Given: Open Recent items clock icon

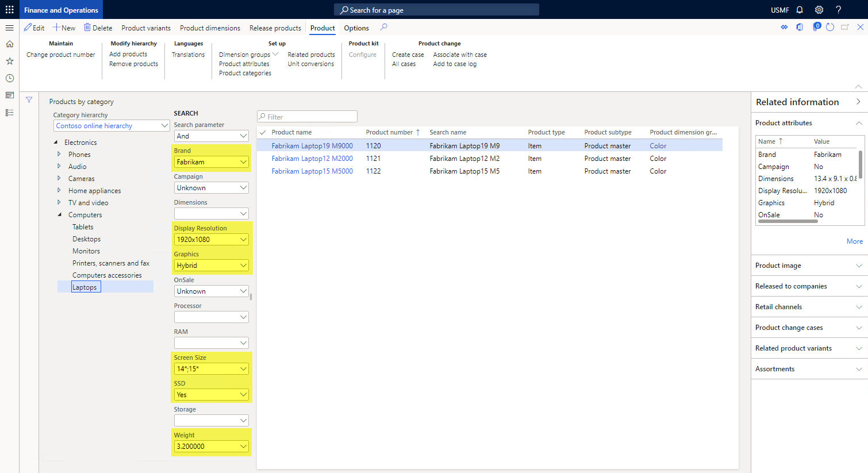Looking at the screenshot, I should click(x=10, y=78).
